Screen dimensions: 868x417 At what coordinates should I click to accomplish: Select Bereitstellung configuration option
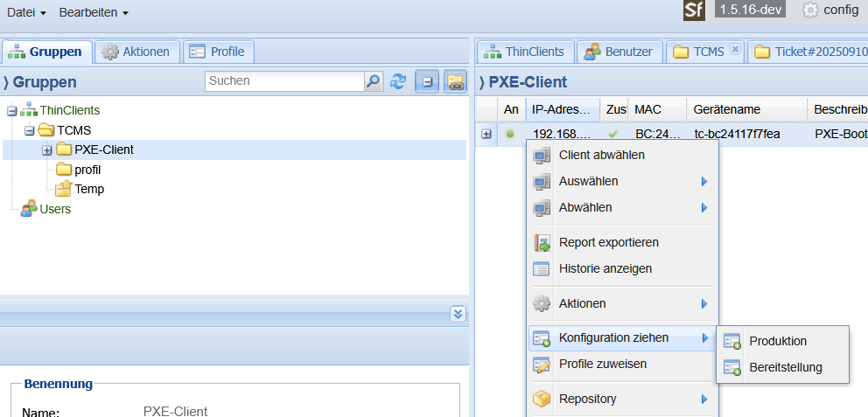click(785, 367)
